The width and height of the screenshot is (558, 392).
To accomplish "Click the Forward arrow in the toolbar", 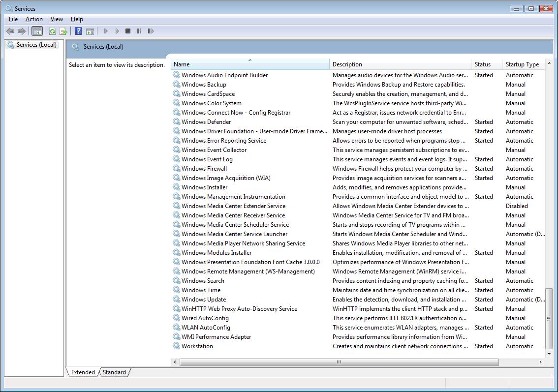I will click(22, 31).
